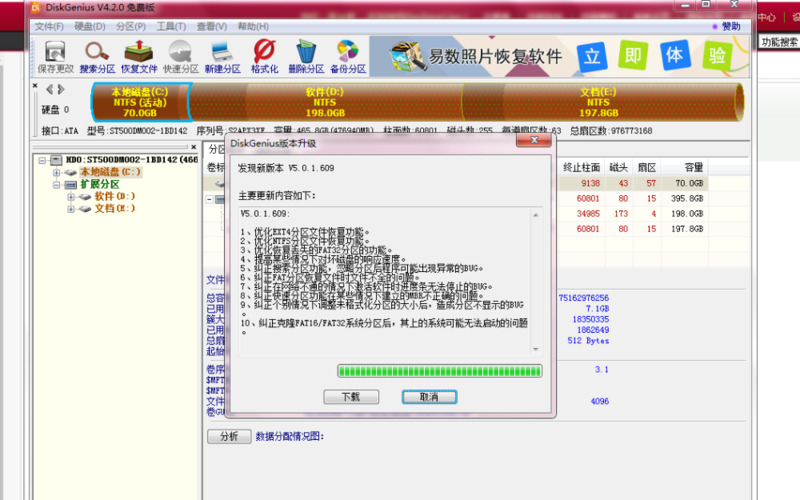The width and height of the screenshot is (800, 500).
Task: Click the 75162976256 total bytes value
Action: click(584, 298)
